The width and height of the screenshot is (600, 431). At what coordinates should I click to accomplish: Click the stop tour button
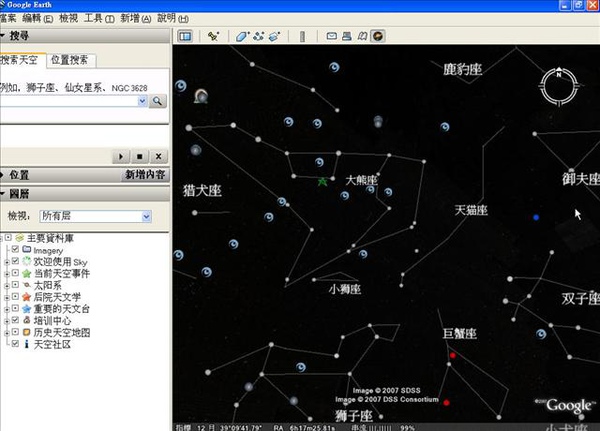[x=140, y=157]
